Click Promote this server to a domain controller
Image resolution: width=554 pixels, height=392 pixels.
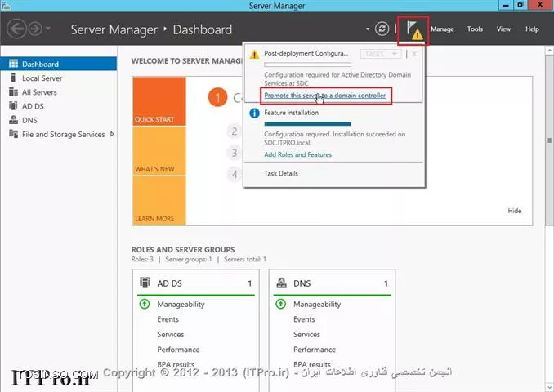(324, 96)
